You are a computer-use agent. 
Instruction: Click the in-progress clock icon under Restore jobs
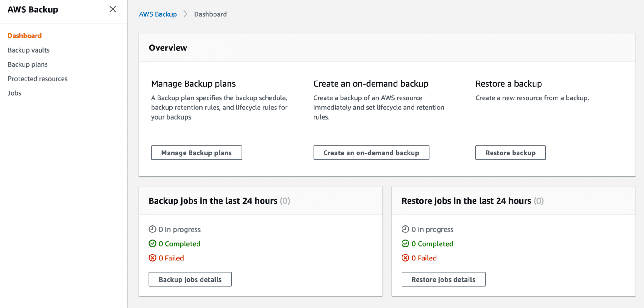tap(406, 229)
